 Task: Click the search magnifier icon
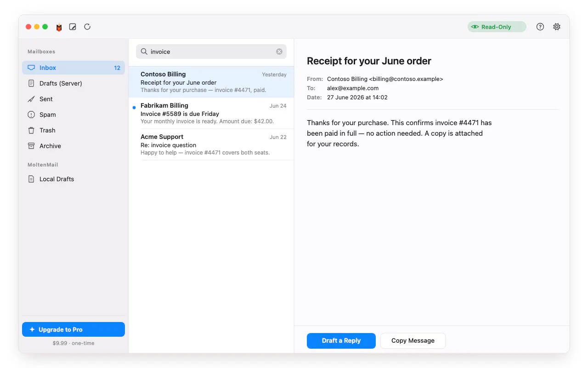click(x=144, y=52)
